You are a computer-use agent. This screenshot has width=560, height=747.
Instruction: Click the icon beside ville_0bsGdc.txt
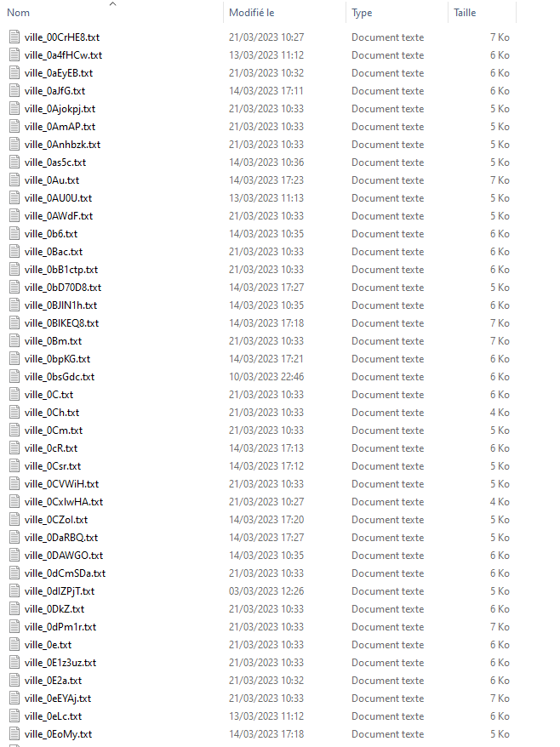click(14, 377)
